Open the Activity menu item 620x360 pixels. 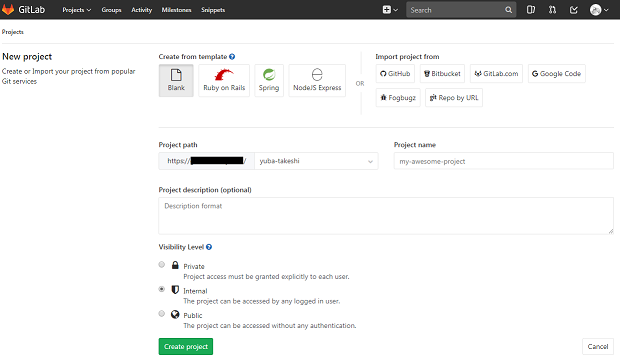click(142, 10)
